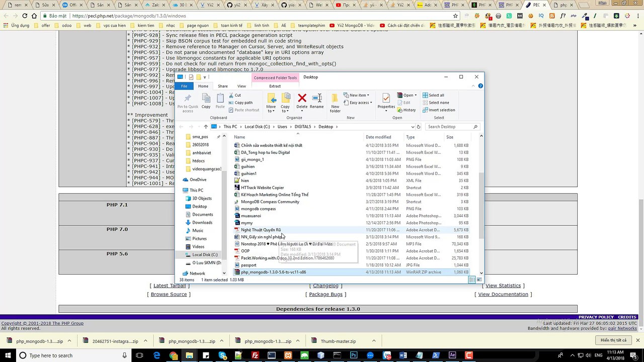
Task: Click Select all in the ribbon
Action: [433, 95]
